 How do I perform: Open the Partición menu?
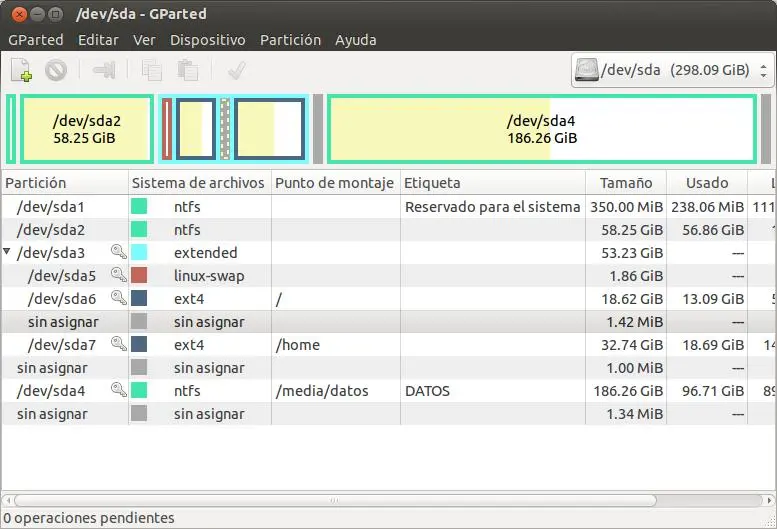pyautogui.click(x=290, y=40)
